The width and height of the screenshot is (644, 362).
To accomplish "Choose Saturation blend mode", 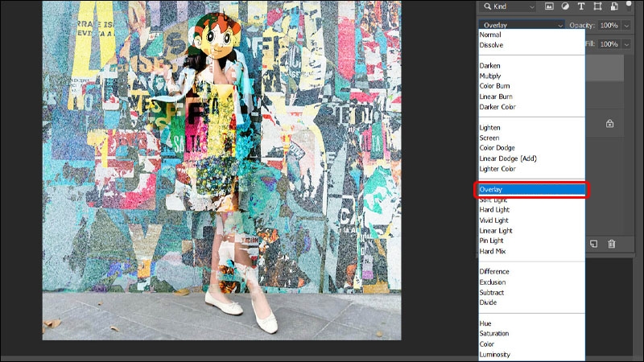I will (494, 334).
